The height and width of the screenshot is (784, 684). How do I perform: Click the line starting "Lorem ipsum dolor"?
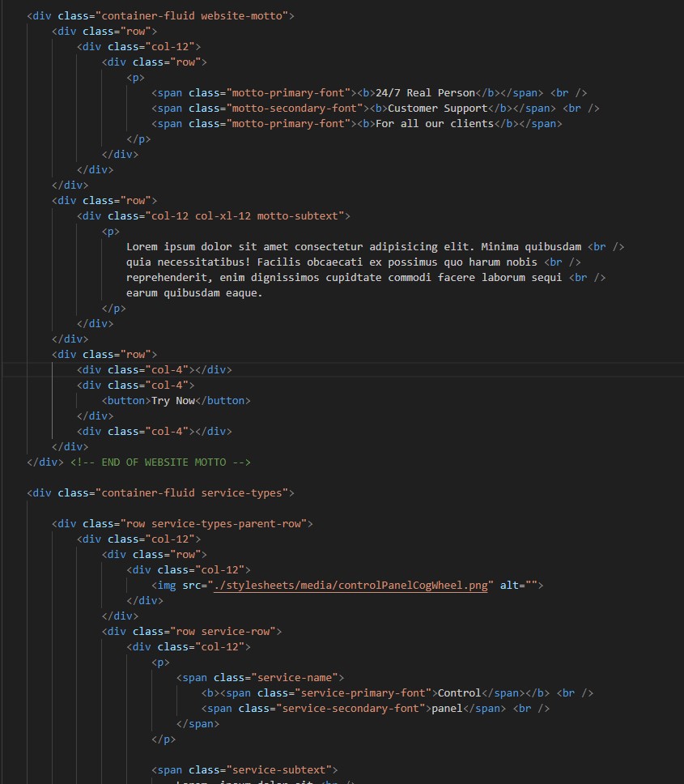[x=354, y=247]
